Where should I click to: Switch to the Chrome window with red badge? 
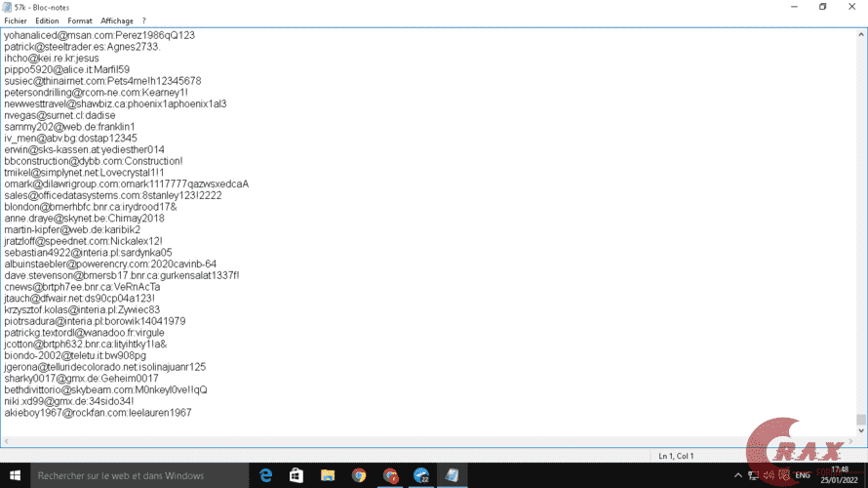click(x=390, y=475)
